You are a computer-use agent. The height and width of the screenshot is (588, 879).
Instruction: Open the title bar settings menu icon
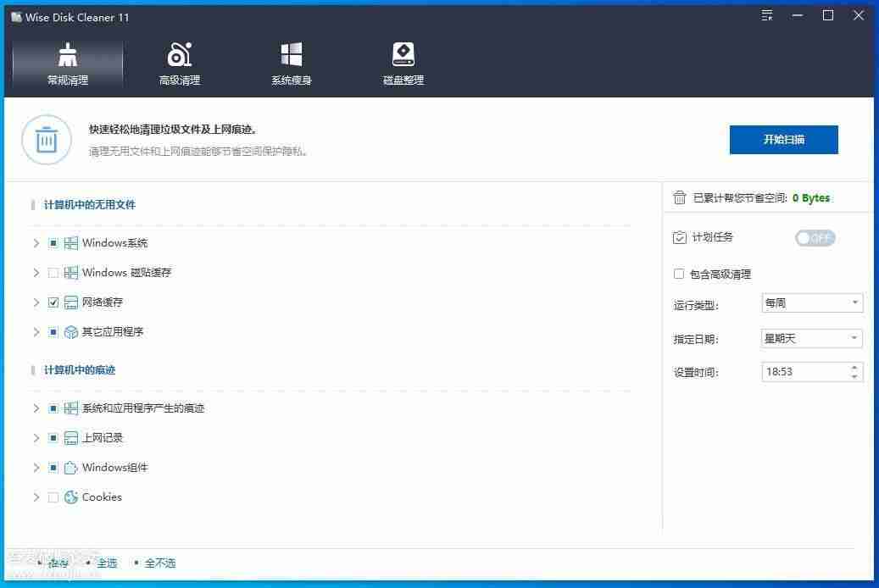coord(767,16)
